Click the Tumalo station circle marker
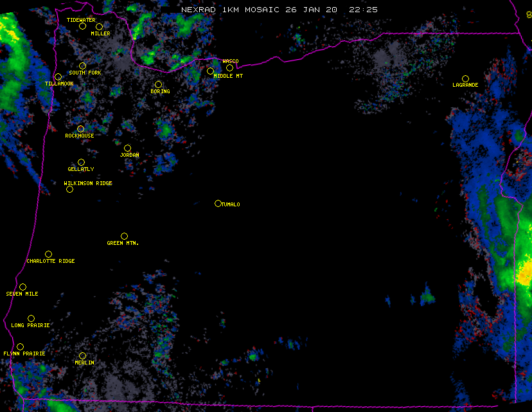The width and height of the screenshot is (532, 412). pyautogui.click(x=218, y=204)
